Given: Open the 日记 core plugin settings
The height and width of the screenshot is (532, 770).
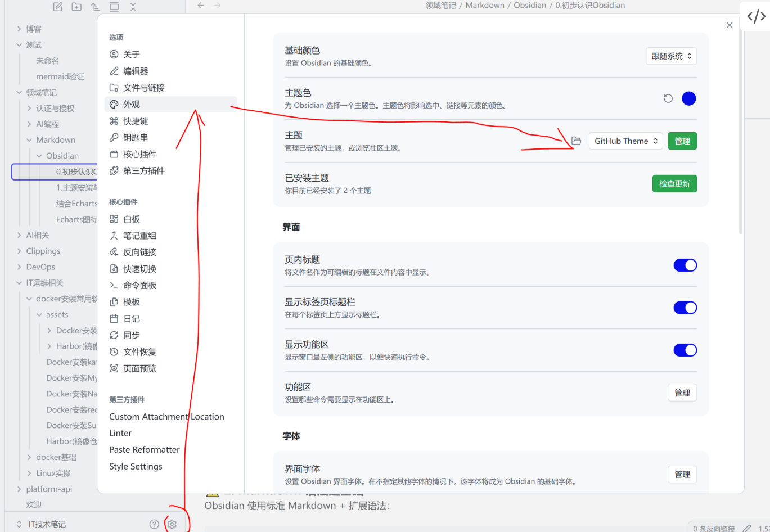Looking at the screenshot, I should tap(170, 318).
